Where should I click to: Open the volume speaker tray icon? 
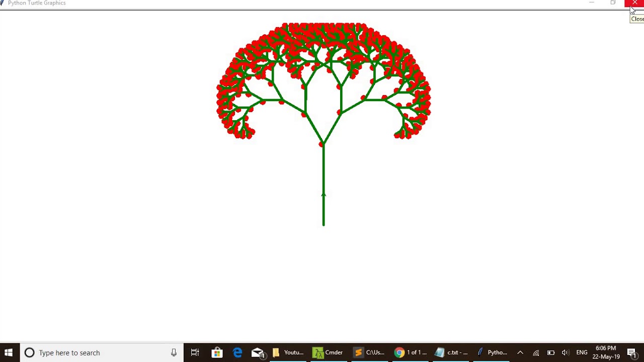point(565,352)
